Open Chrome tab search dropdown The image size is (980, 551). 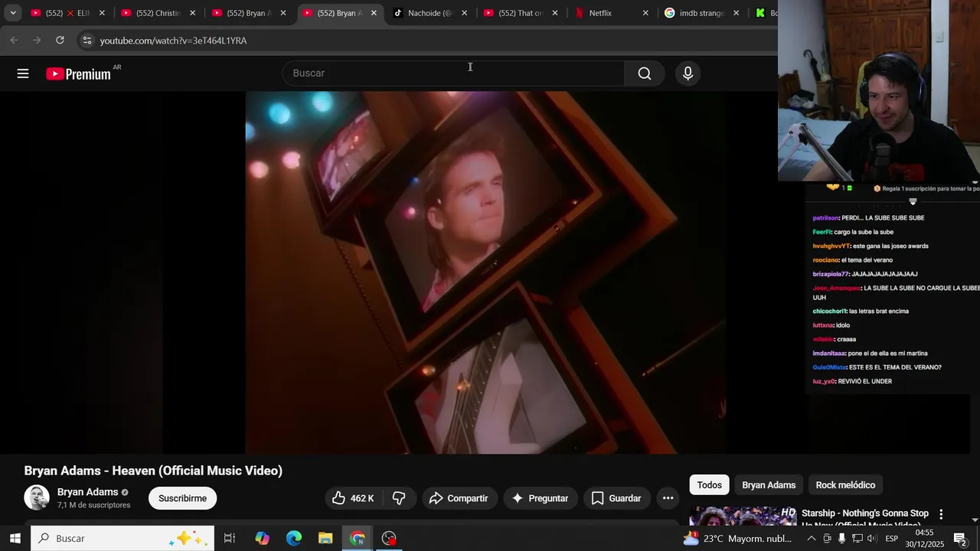pos(13,13)
